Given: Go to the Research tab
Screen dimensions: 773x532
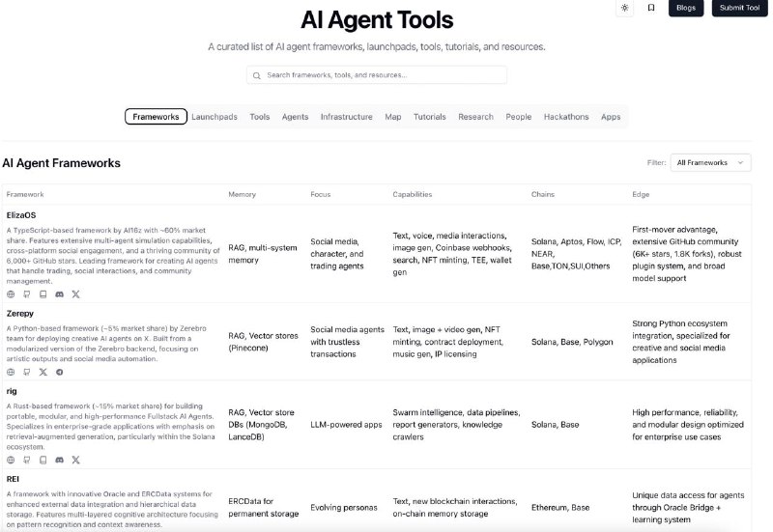Looking at the screenshot, I should click(x=475, y=117).
